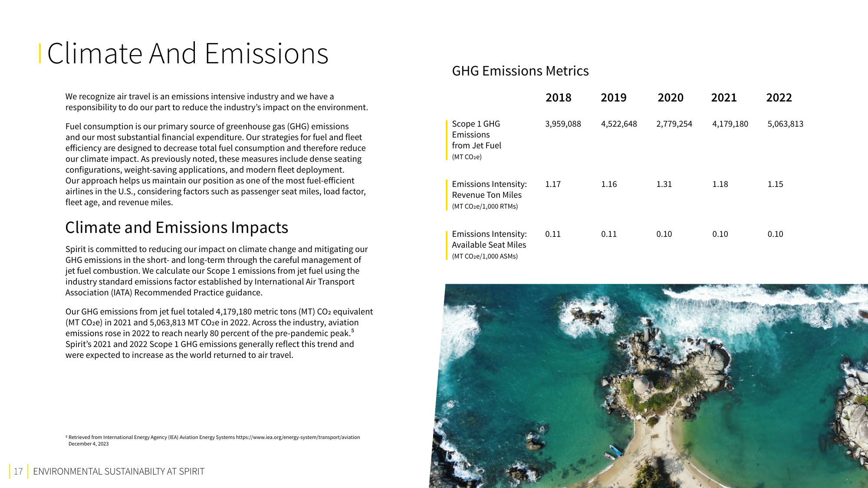Select the 'GHG Emissions Metrics' table heading
The width and height of the screenshot is (868, 488).
click(x=520, y=71)
